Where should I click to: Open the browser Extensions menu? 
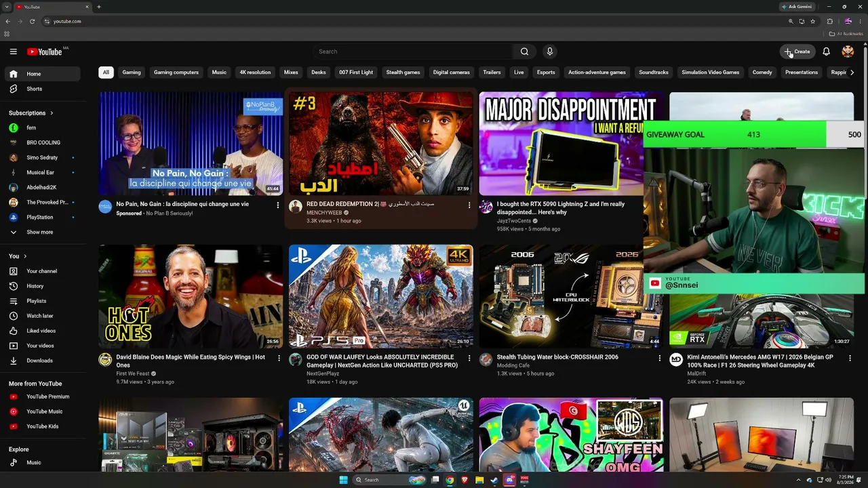[829, 21]
